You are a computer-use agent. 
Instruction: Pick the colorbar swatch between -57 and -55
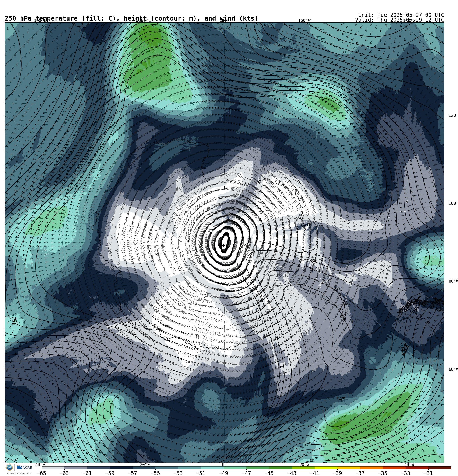coord(144,468)
